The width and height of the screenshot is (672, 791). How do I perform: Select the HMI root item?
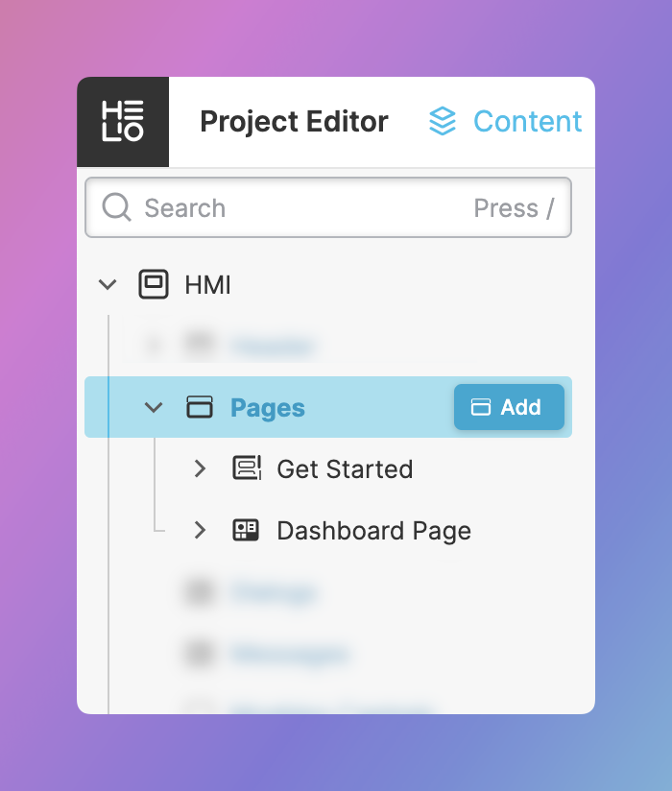tap(207, 285)
